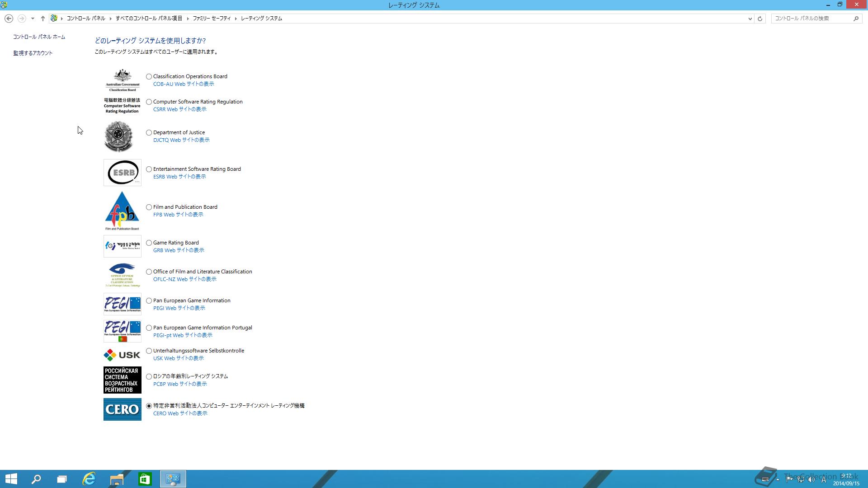This screenshot has height=488, width=868.
Task: Open the PCBP Web サイトの表示 link
Action: click(180, 384)
